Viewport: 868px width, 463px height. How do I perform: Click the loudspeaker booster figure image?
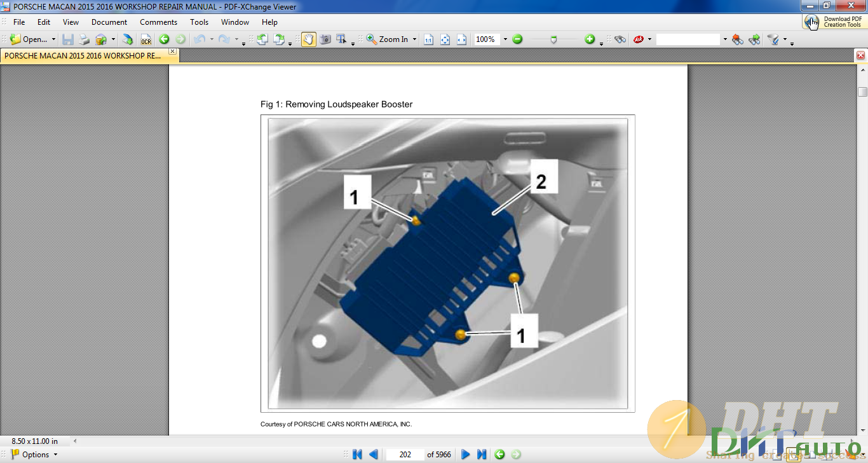[448, 263]
